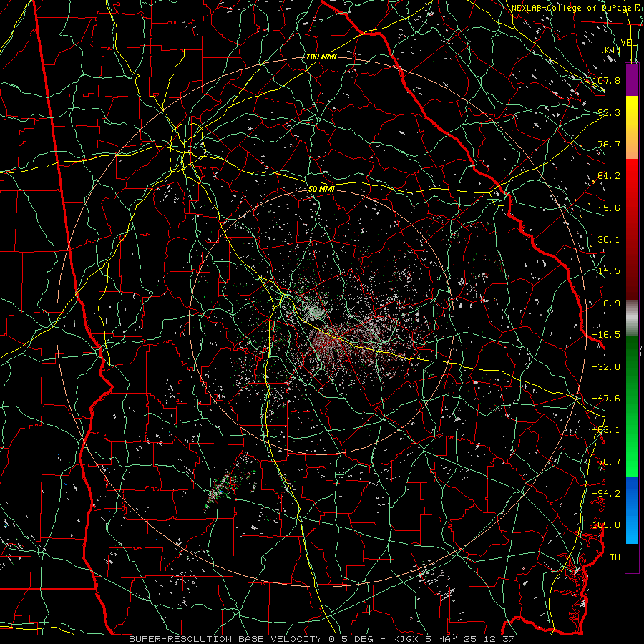Click the -109.8 legend value
Screen dimensions: 644x644
coord(604,525)
